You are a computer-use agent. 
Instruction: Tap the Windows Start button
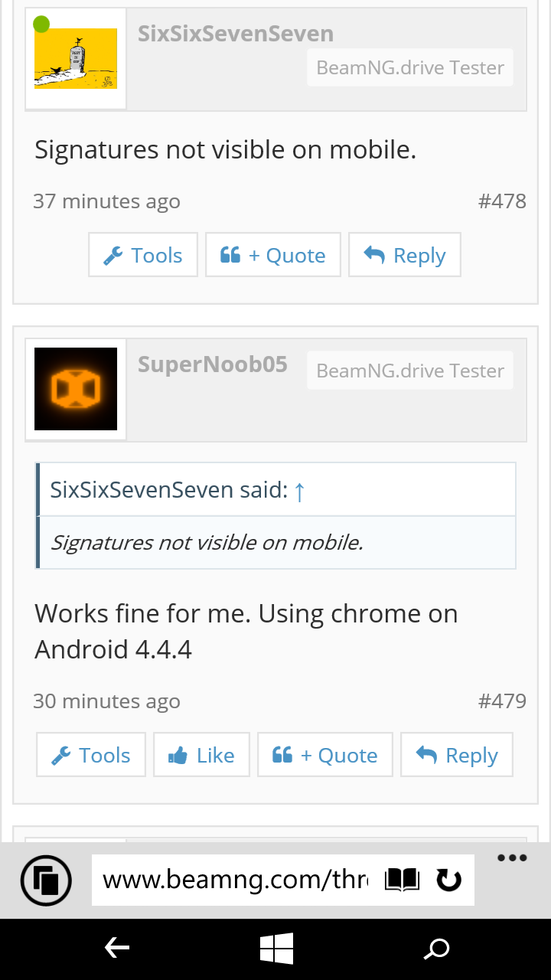point(276,949)
